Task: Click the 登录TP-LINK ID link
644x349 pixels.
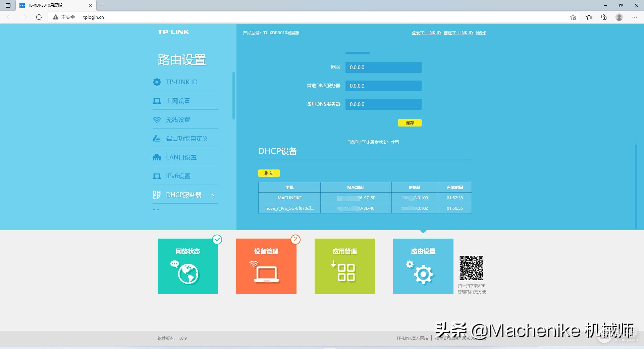Action: point(426,33)
